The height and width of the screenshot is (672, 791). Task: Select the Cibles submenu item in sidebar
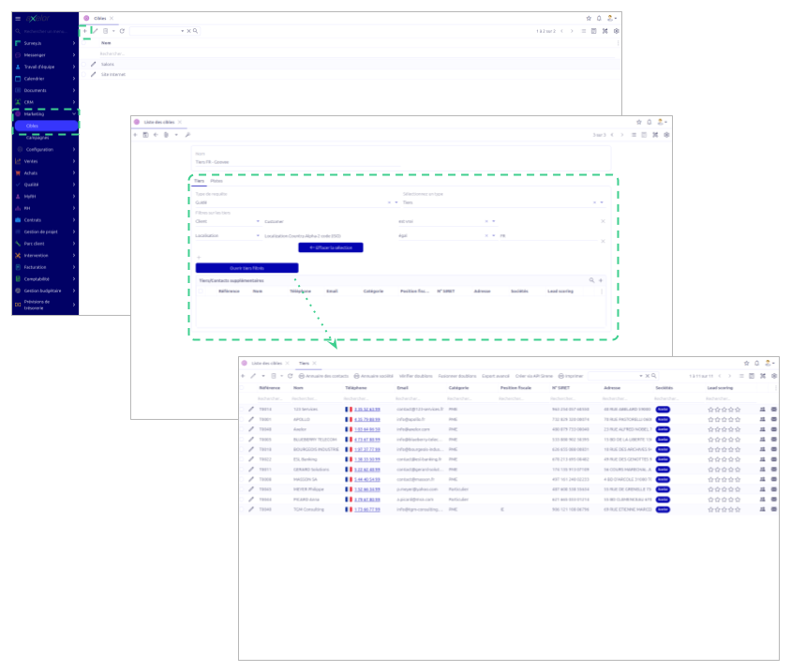coord(46,126)
